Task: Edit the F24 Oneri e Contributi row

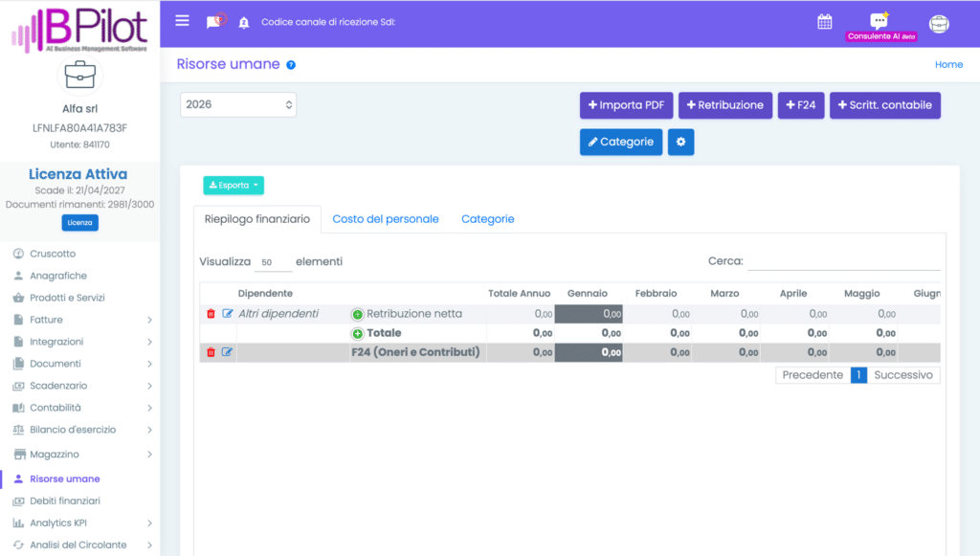Action: [227, 352]
